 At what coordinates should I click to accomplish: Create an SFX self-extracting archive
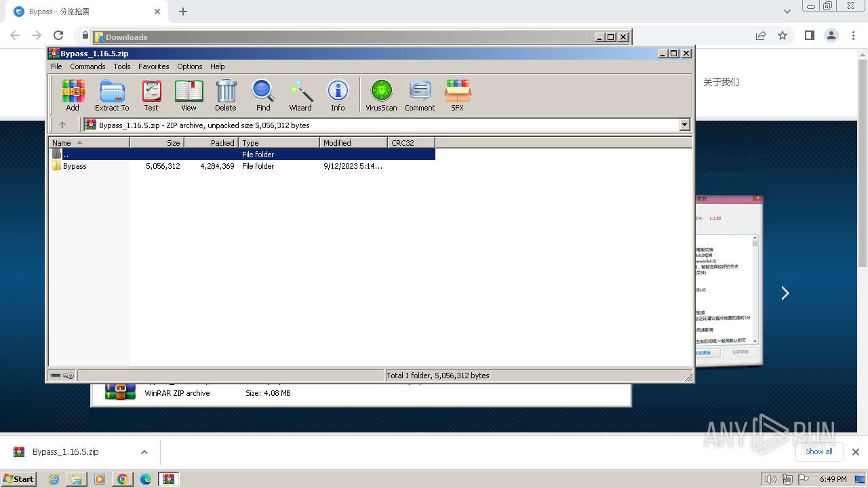[x=458, y=95]
